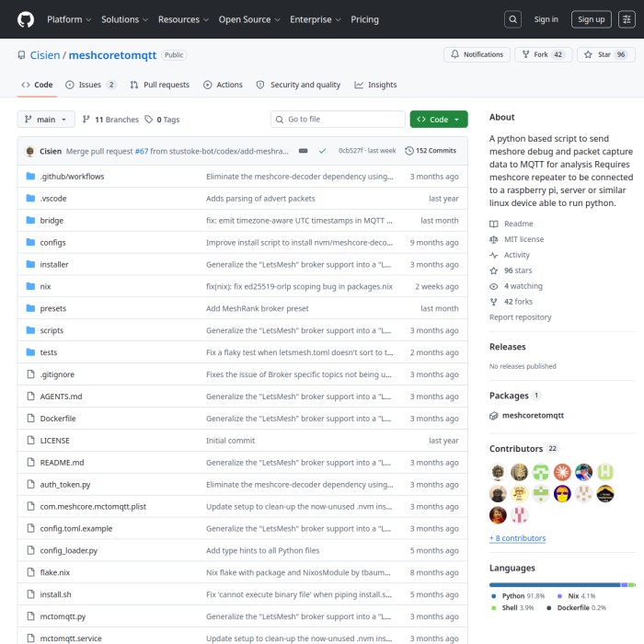Open the nix folder
644x644 pixels.
(46, 287)
